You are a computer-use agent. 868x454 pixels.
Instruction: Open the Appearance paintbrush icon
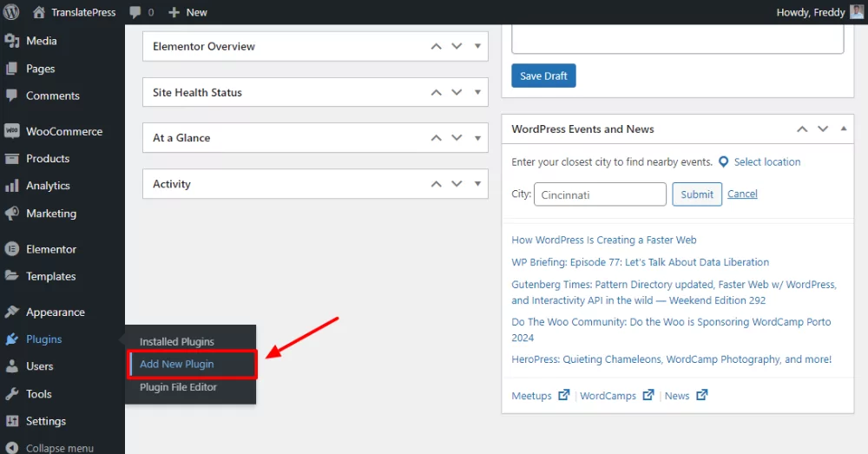coord(11,312)
